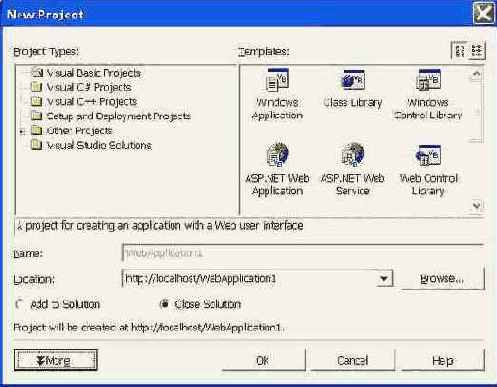Click the ASP.NET Web Service label text
The image size is (497, 387).
point(353,184)
